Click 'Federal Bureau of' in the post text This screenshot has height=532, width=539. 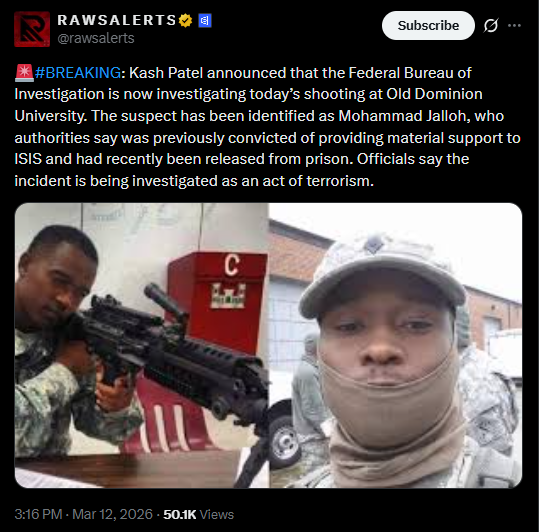(x=410, y=73)
